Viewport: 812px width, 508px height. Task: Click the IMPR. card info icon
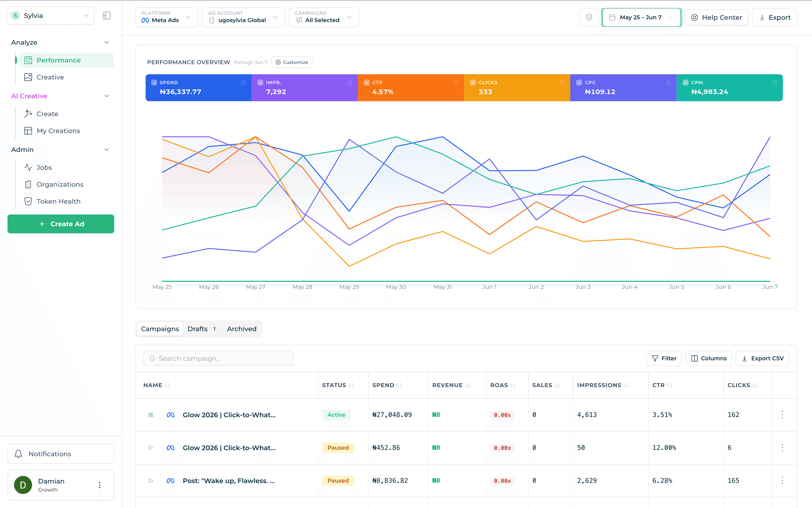click(350, 83)
